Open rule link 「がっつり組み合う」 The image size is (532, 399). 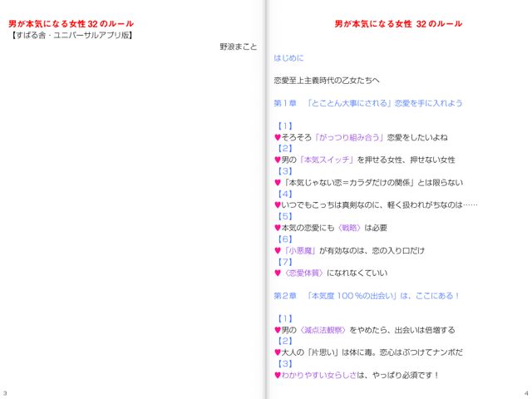[x=349, y=137]
